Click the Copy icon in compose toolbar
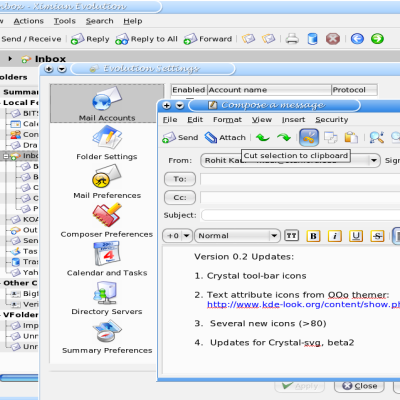Screen dimensions: 400x400 [x=331, y=137]
